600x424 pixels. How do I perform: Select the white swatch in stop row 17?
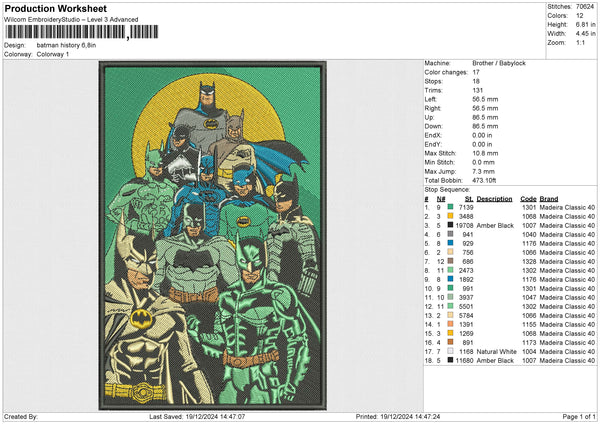point(450,351)
